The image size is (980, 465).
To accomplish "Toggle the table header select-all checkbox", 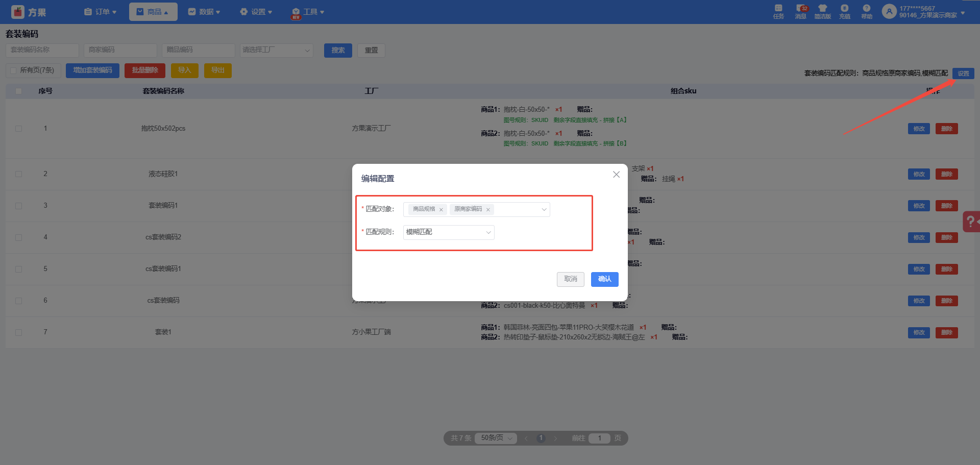I will coord(19,91).
